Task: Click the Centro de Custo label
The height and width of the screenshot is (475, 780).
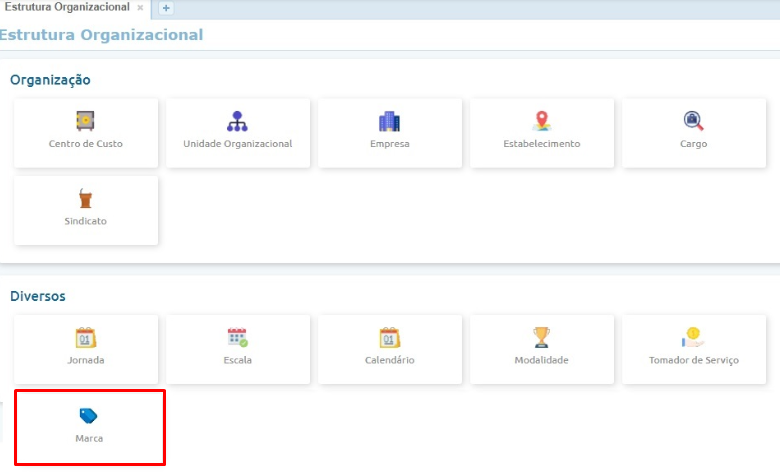Action: click(86, 144)
